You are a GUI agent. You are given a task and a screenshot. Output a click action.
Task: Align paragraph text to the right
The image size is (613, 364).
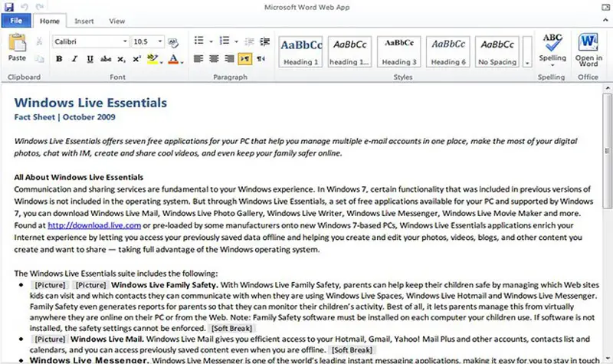(229, 59)
